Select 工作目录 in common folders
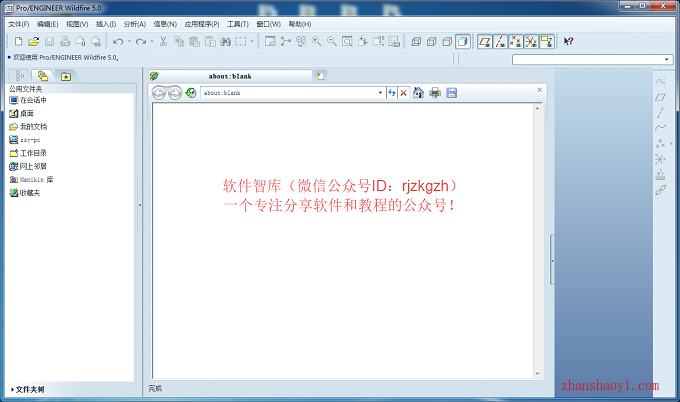This screenshot has width=680, height=402. pos(28,153)
